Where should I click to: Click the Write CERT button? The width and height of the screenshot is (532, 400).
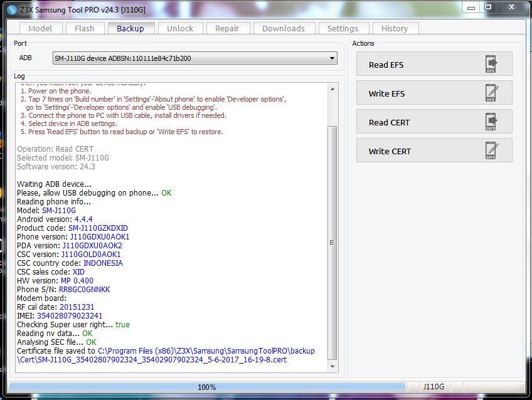click(x=434, y=150)
